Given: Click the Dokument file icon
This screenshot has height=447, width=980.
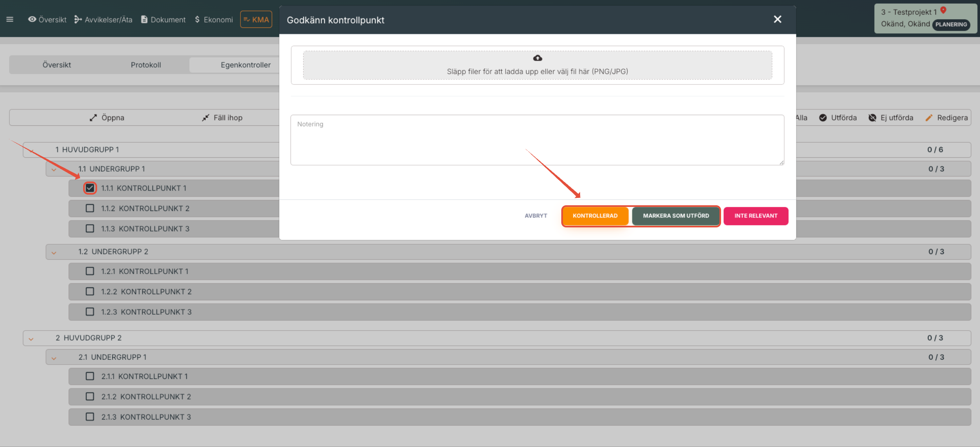Looking at the screenshot, I should 144,19.
